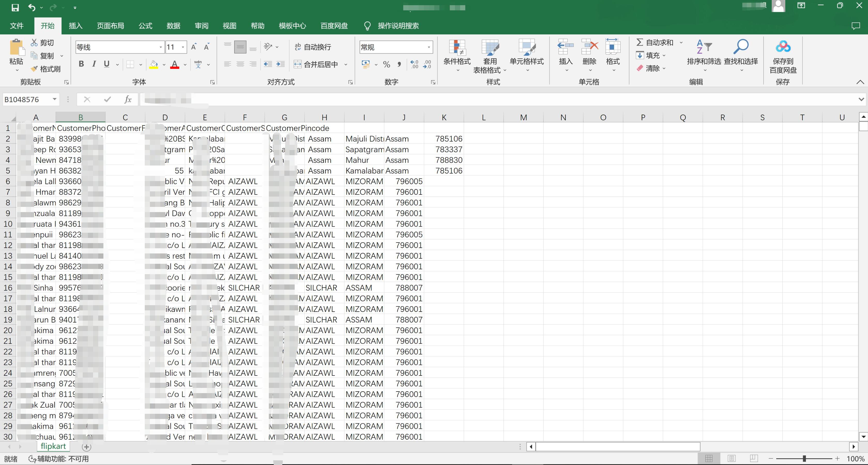Click the increase indent icon
Viewport: 868px width, 465px height.
(x=280, y=64)
